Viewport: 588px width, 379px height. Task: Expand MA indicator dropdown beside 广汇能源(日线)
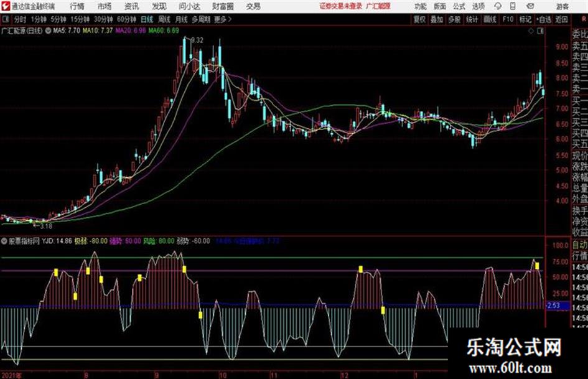pyautogui.click(x=48, y=30)
